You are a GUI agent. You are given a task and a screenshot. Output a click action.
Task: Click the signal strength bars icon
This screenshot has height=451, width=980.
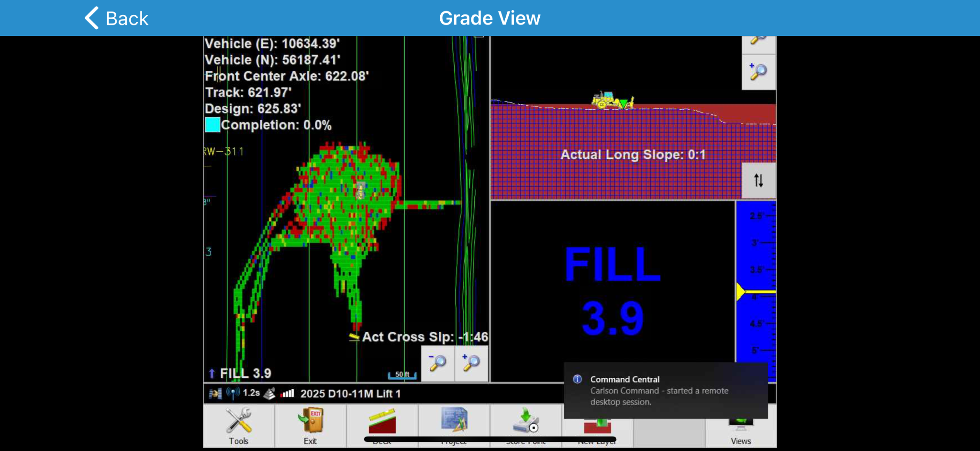[288, 394]
